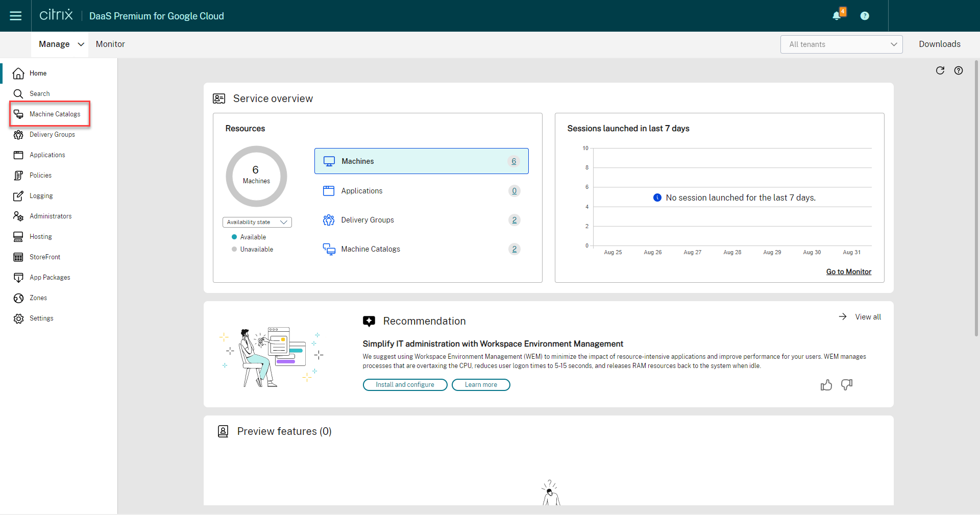
Task: Switch to the Monitor tab
Action: [x=110, y=44]
